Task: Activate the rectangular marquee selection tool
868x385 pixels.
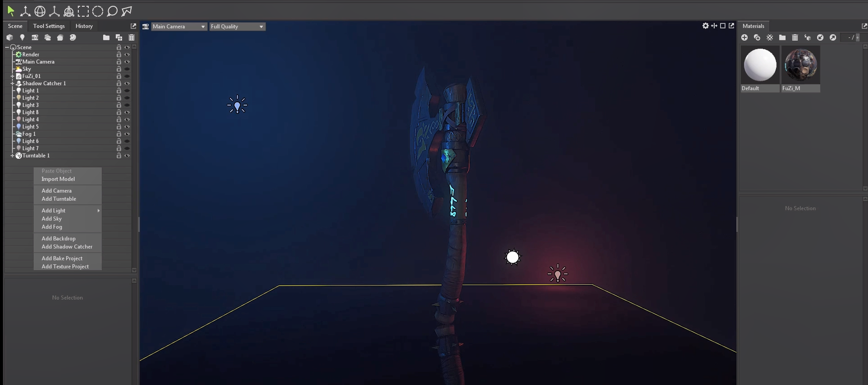Action: (83, 11)
